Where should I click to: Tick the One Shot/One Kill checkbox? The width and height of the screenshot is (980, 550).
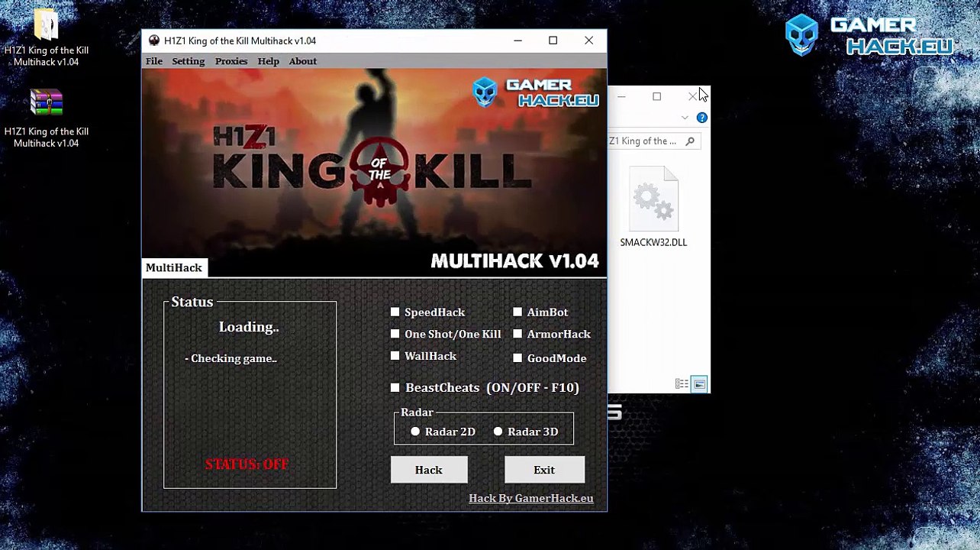395,334
